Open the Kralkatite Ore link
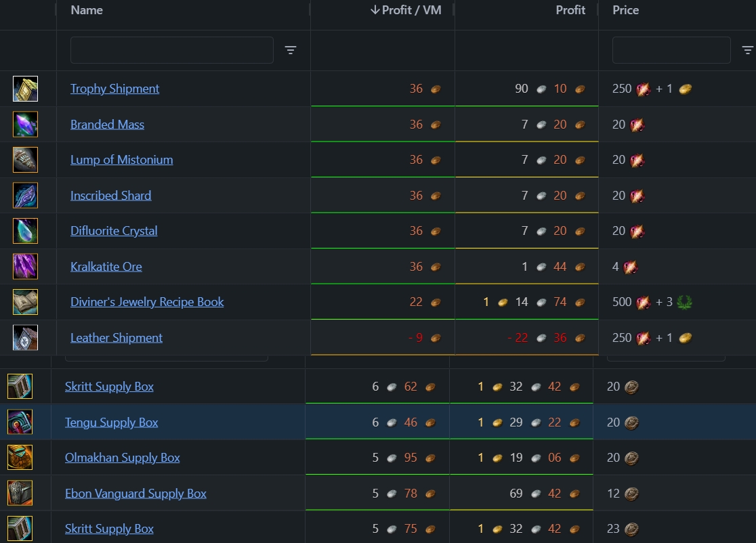 (106, 267)
